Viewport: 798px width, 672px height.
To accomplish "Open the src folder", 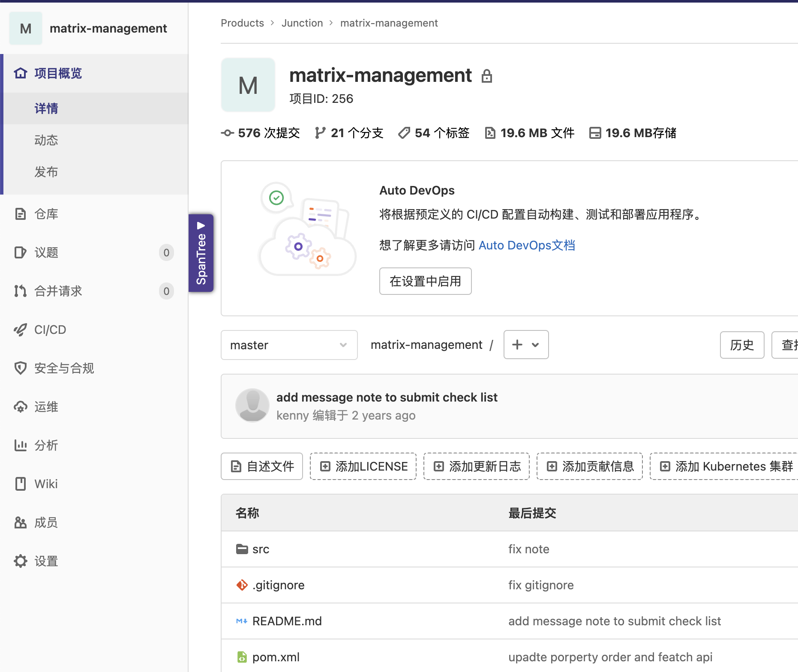I will pos(260,549).
